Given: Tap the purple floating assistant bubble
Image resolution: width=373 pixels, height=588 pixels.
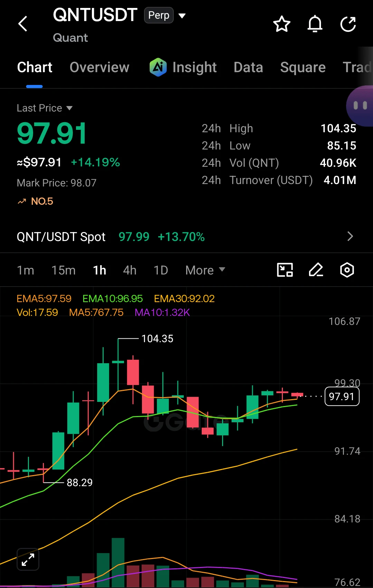Looking at the screenshot, I should [x=360, y=106].
